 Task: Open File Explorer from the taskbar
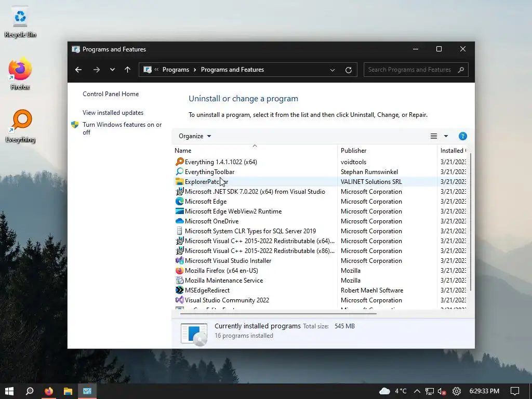68,391
